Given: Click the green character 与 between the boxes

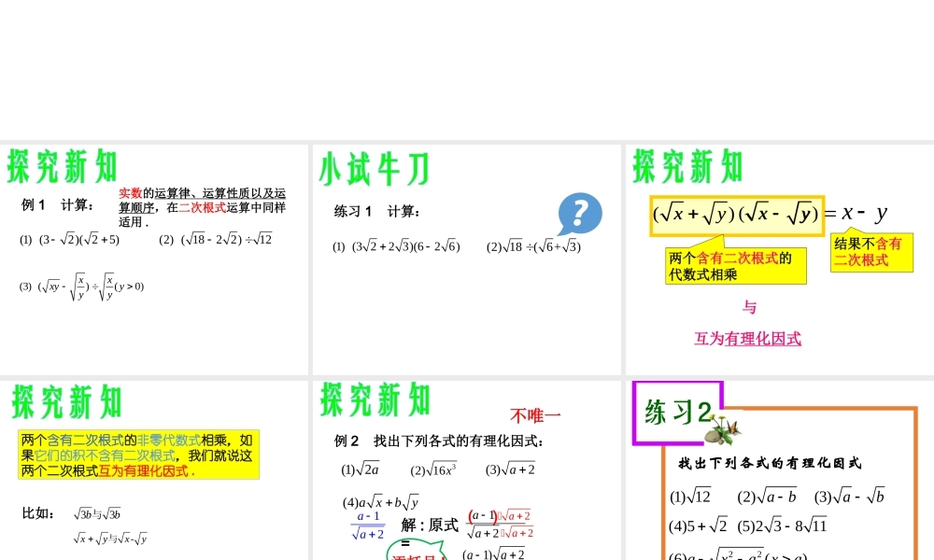Looking at the screenshot, I should [x=751, y=308].
